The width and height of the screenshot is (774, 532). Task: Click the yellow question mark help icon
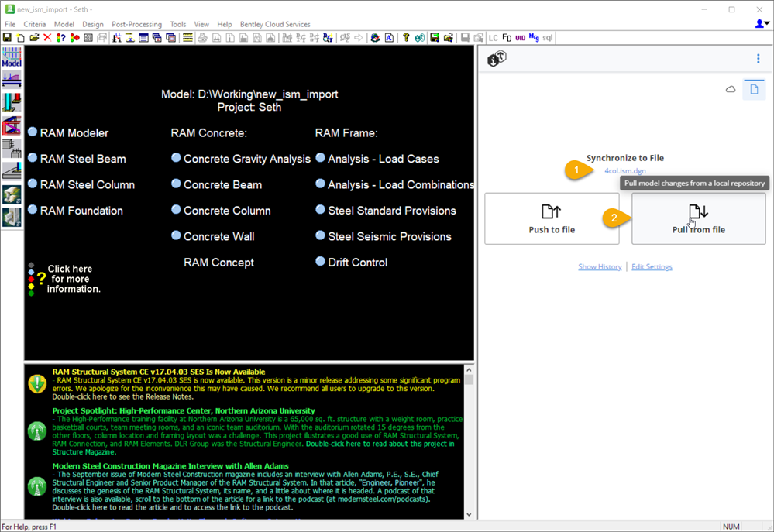point(406,37)
